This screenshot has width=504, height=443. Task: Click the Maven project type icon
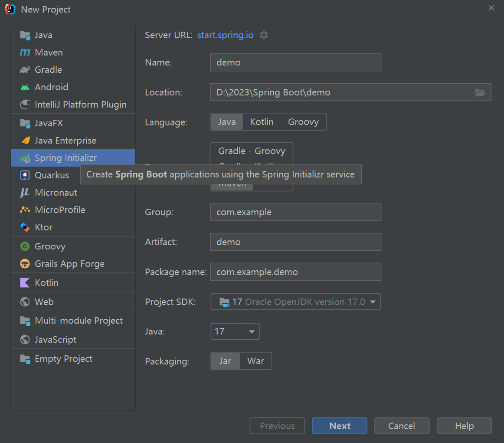(x=25, y=53)
